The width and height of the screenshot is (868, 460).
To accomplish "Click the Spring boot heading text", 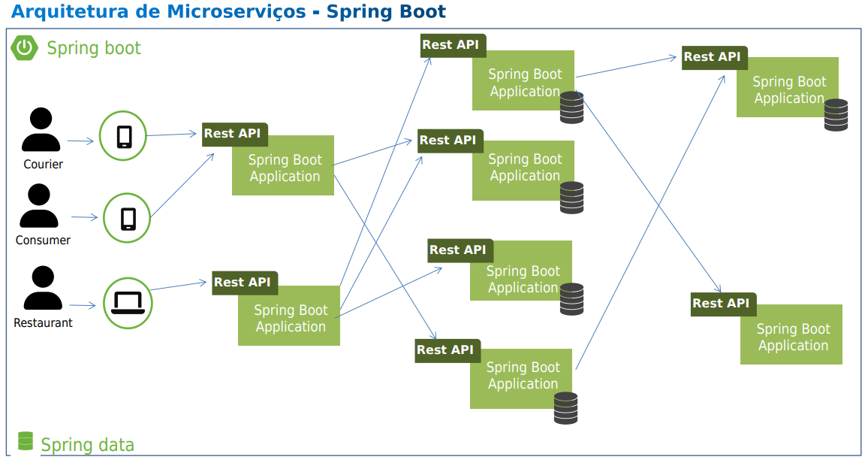I will (x=94, y=48).
